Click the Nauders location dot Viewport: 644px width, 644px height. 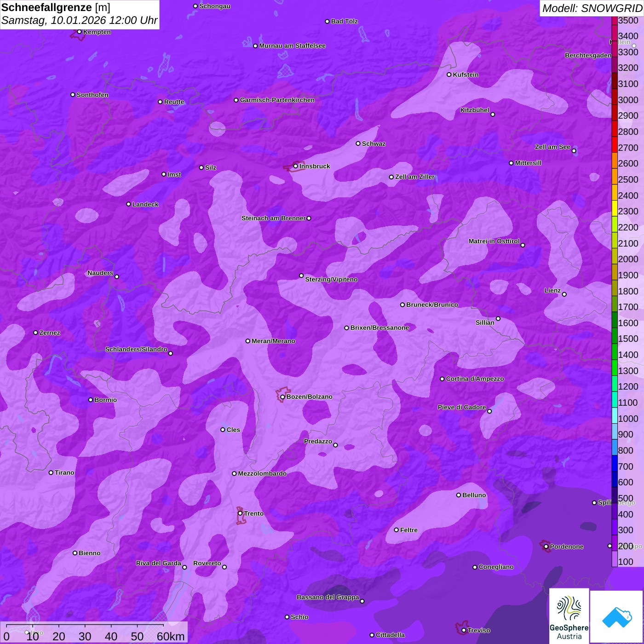point(117,276)
